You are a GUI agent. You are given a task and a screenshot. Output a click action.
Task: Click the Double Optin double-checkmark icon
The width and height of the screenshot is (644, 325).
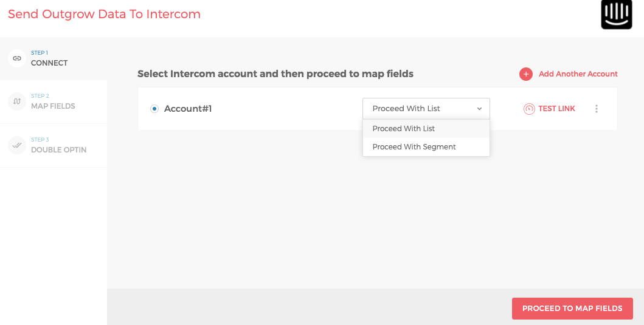(17, 145)
